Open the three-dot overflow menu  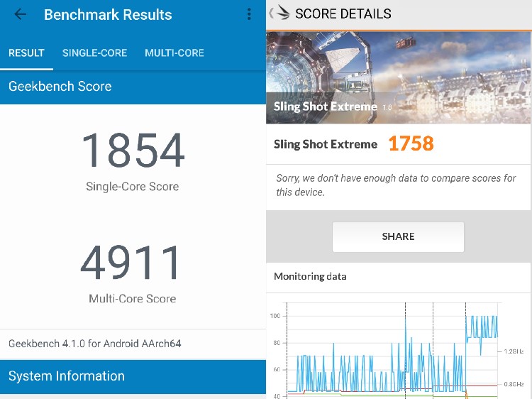pyautogui.click(x=249, y=14)
